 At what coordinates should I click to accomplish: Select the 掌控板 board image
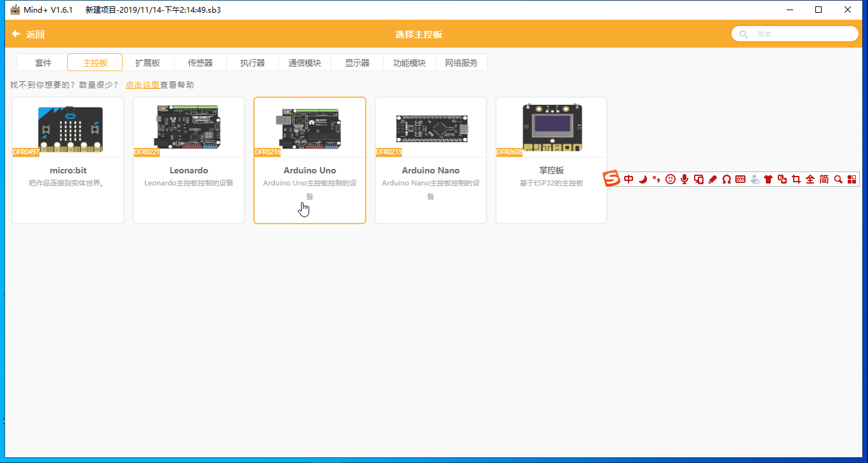[x=552, y=128]
